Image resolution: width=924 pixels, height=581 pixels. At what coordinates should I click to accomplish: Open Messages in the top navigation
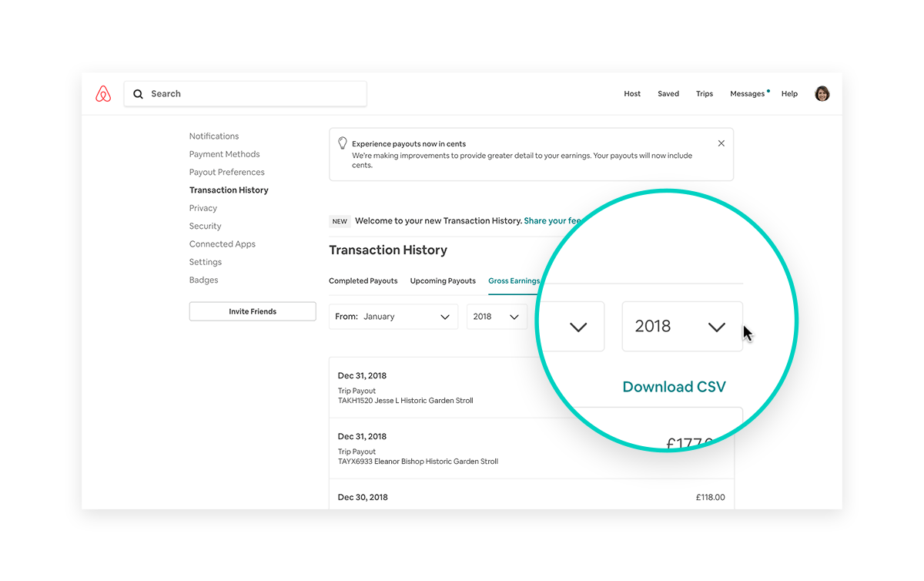pos(747,94)
